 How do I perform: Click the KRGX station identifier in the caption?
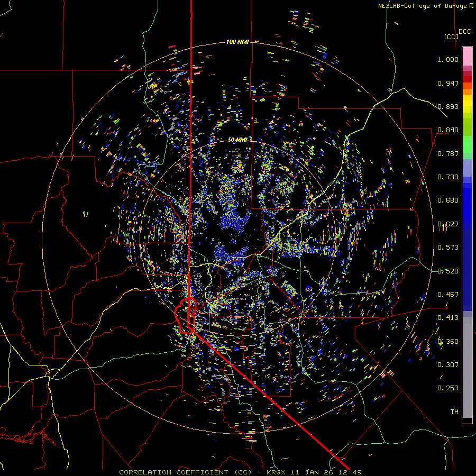click(x=277, y=472)
